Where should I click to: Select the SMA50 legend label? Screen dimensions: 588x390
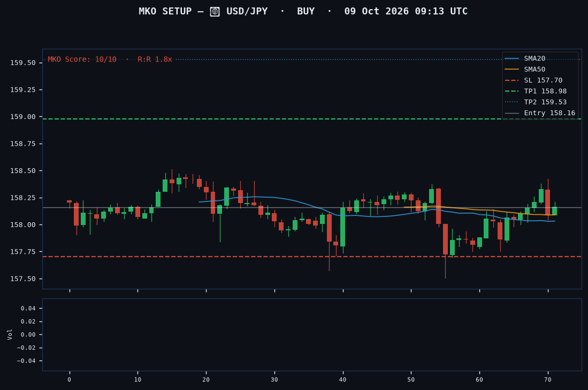(534, 70)
